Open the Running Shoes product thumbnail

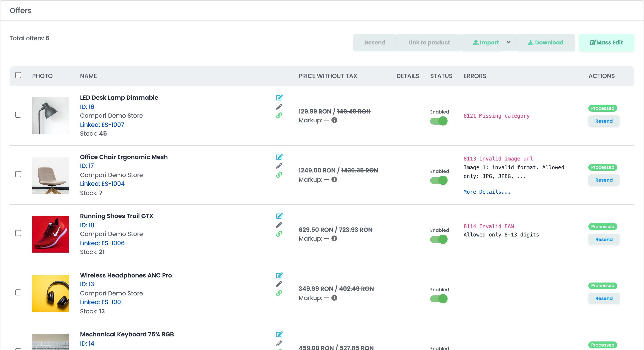[x=51, y=234]
